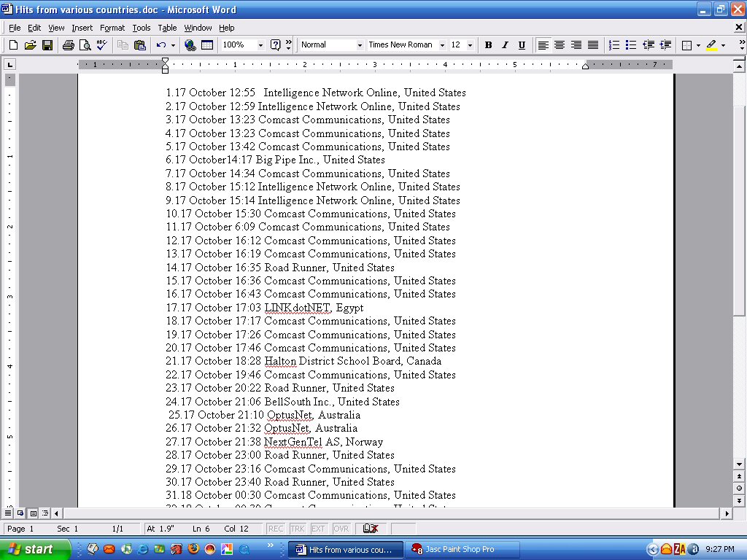The width and height of the screenshot is (747, 560).
Task: Open the View menu
Action: [56, 28]
